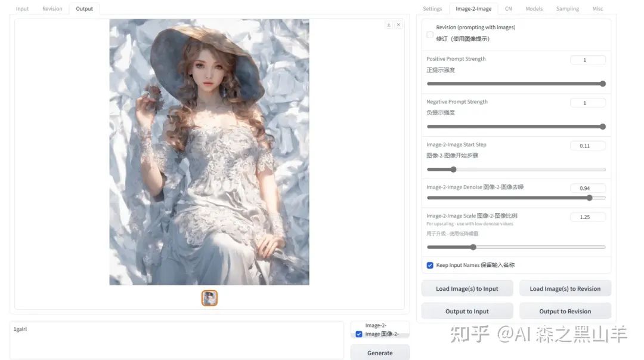The image size is (644, 360).
Task: Click the Image-2-Image Start Step value field
Action: pos(587,146)
